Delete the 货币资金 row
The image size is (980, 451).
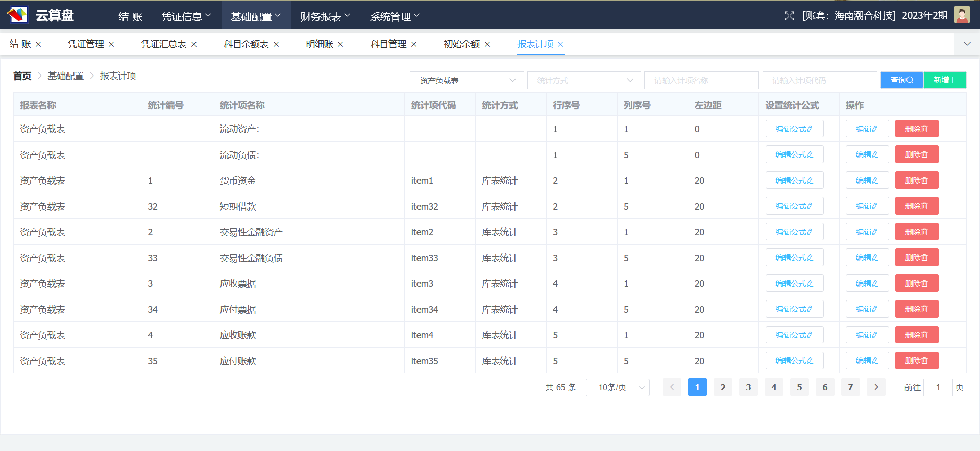click(x=916, y=181)
